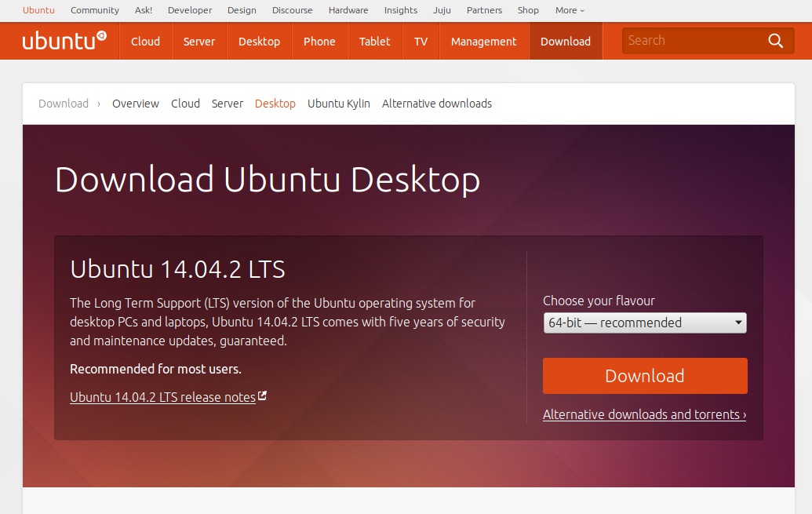Expand the More menu in top bar
812x514 pixels.
570,10
